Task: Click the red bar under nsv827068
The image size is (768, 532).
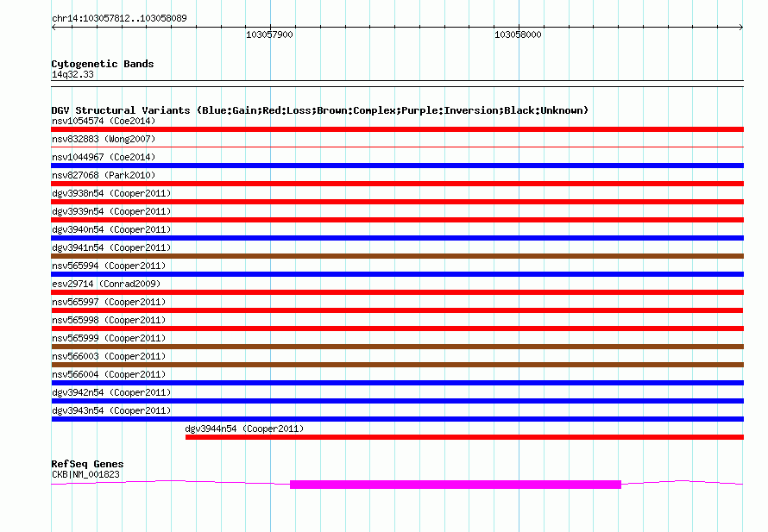Action: tap(397, 184)
